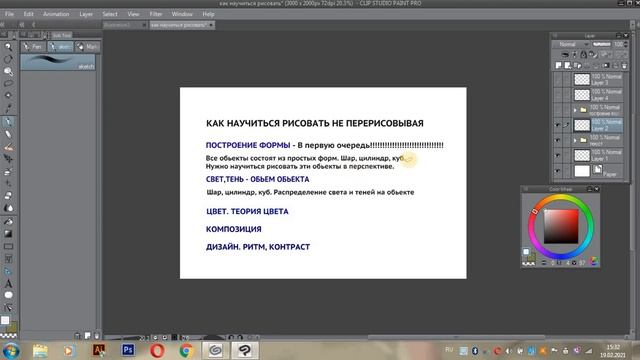Pick a shade in the red color square

561,227
